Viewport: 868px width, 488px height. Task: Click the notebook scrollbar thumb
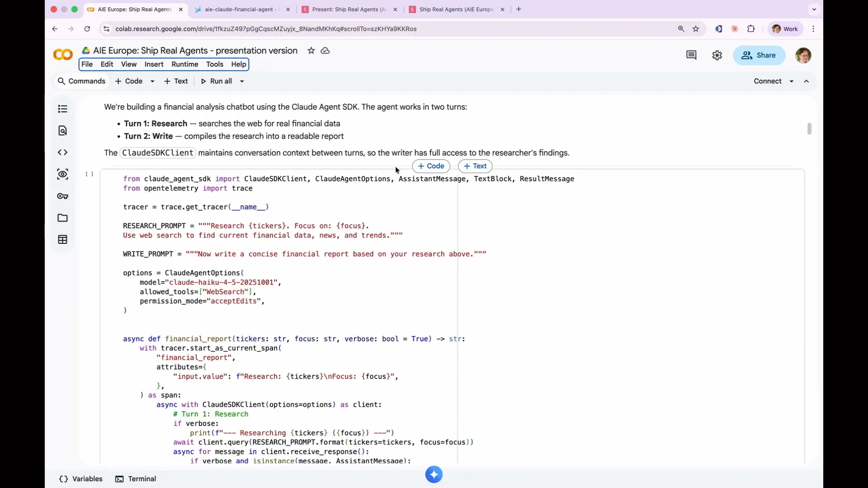(x=809, y=129)
